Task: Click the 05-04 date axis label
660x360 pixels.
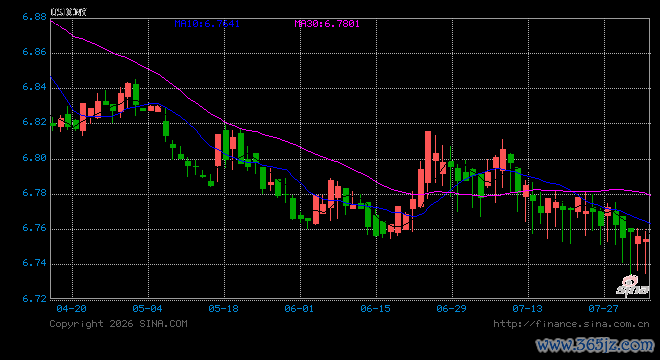Action: tap(147, 309)
